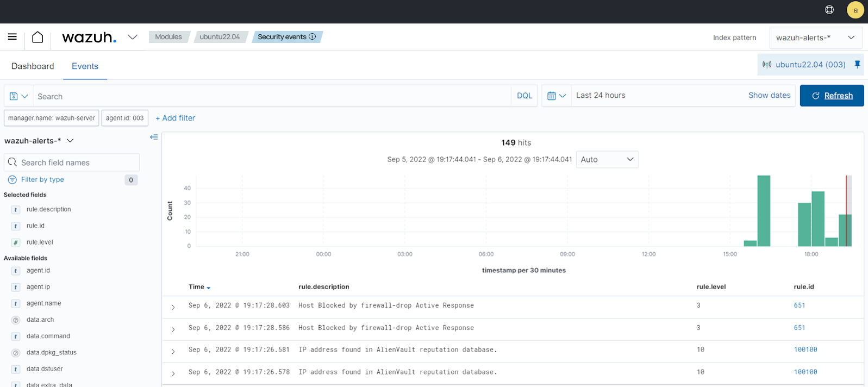The image size is (868, 387).
Task: Unpin the ubuntu22.04 (003) agent
Action: tap(858, 64)
